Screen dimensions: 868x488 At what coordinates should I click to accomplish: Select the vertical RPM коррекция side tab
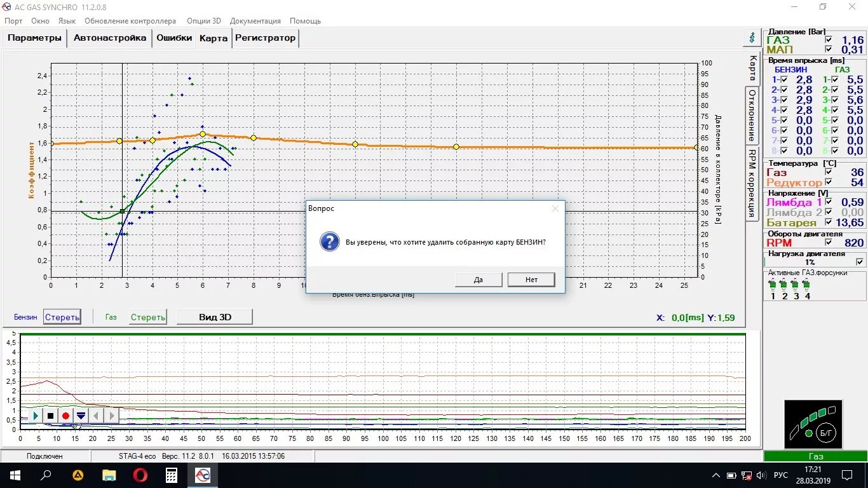point(752,183)
